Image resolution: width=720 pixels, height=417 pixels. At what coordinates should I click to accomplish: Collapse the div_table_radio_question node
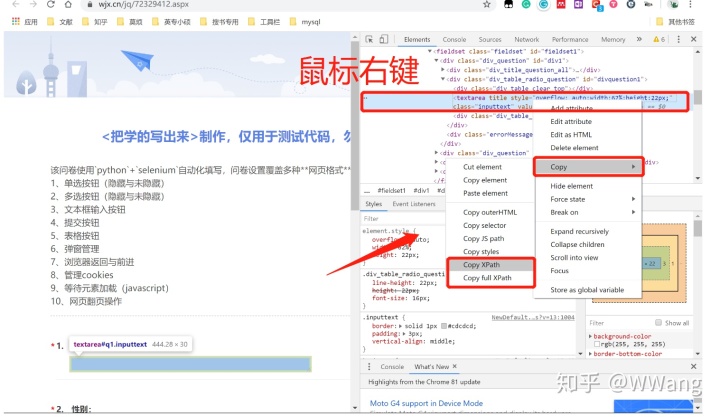[443, 79]
